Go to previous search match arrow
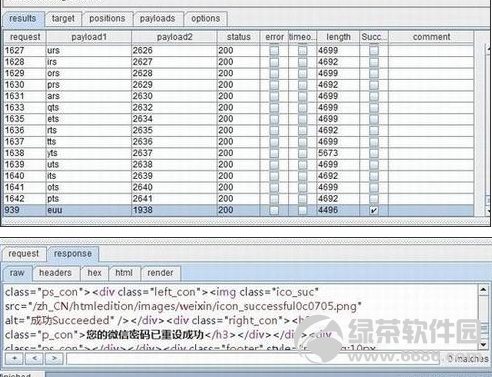Image resolution: width=492 pixels, height=377 pixels. pos(35,359)
